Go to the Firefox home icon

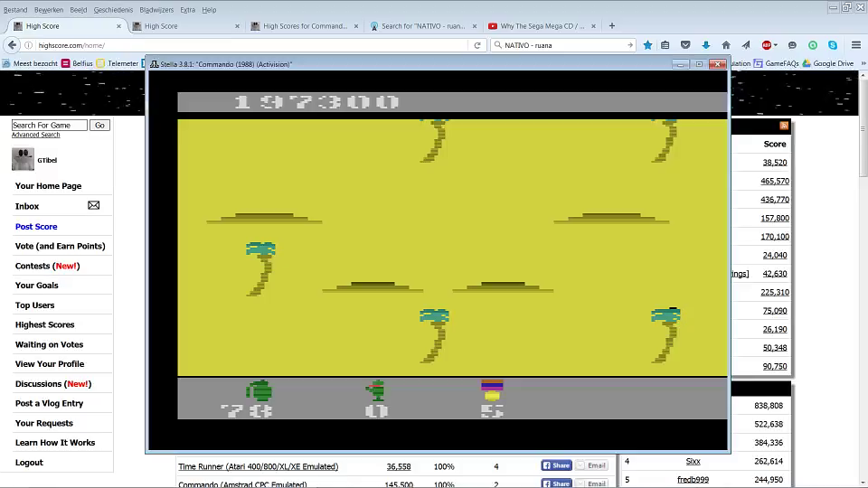click(x=726, y=45)
